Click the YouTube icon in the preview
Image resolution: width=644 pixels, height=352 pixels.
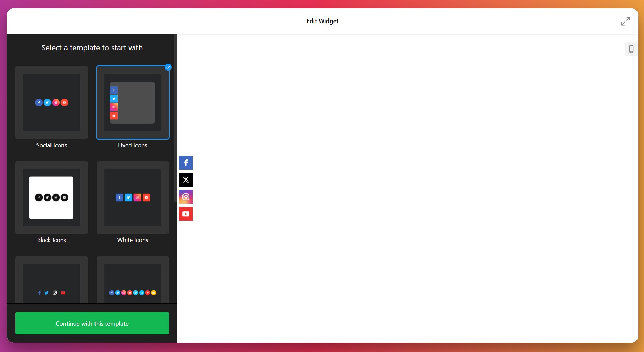point(186,214)
